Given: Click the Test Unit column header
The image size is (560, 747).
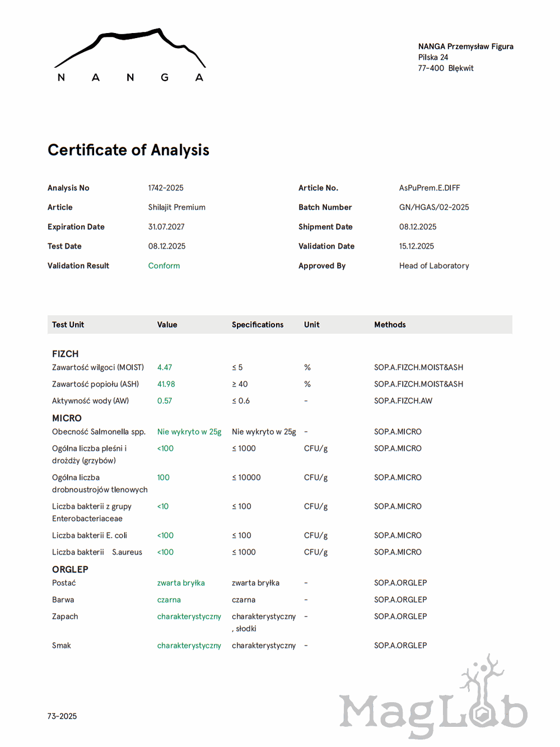Looking at the screenshot, I should click(x=68, y=325).
